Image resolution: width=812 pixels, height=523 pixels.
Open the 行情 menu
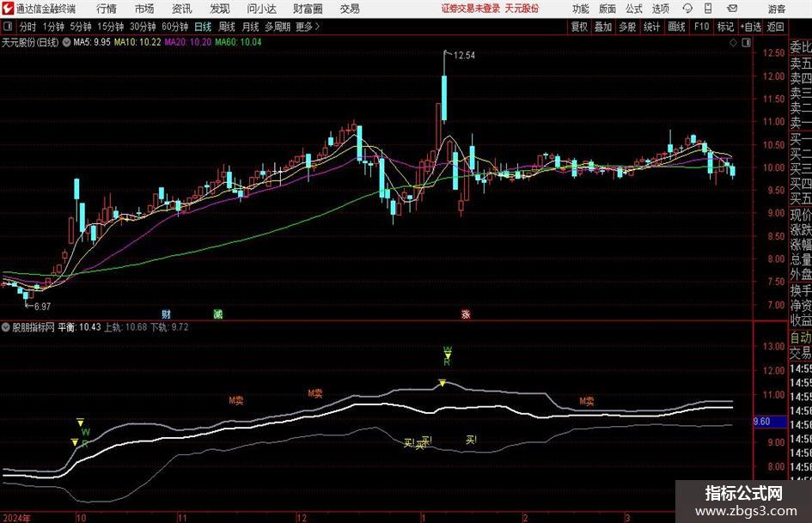coord(107,9)
